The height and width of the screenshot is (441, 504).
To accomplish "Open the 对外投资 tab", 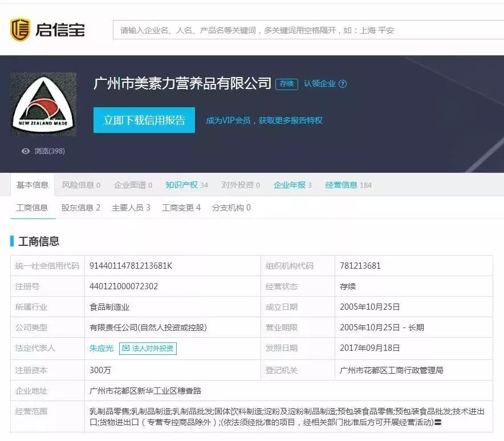I will [x=241, y=185].
